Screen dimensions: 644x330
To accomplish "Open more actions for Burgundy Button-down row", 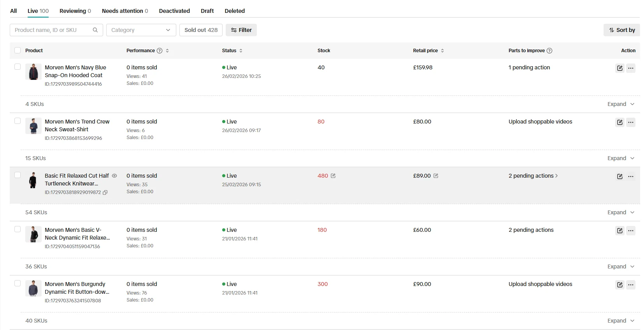I will pyautogui.click(x=631, y=285).
